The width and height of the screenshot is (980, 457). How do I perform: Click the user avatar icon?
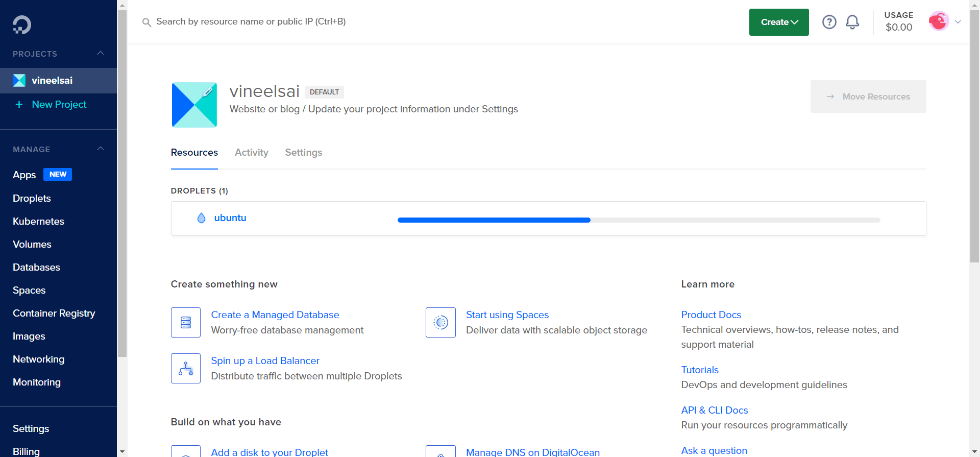click(938, 21)
